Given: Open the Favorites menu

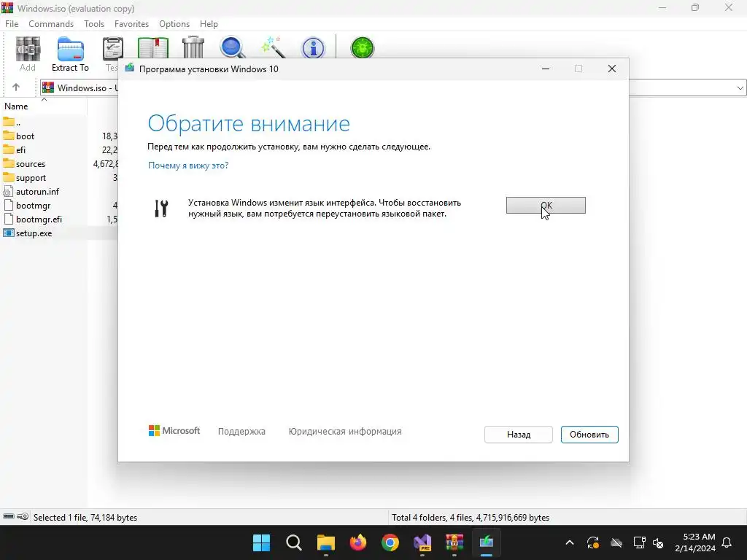Looking at the screenshot, I should coord(131,24).
